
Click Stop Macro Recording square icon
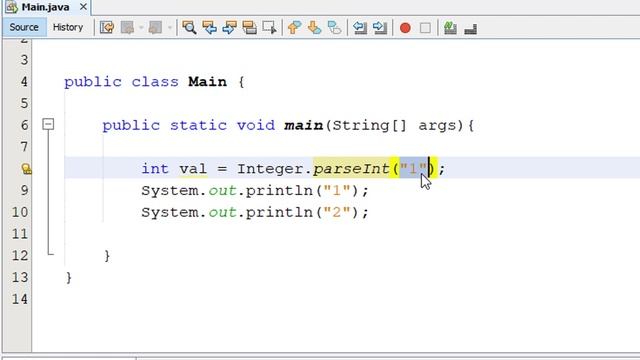coord(425,28)
